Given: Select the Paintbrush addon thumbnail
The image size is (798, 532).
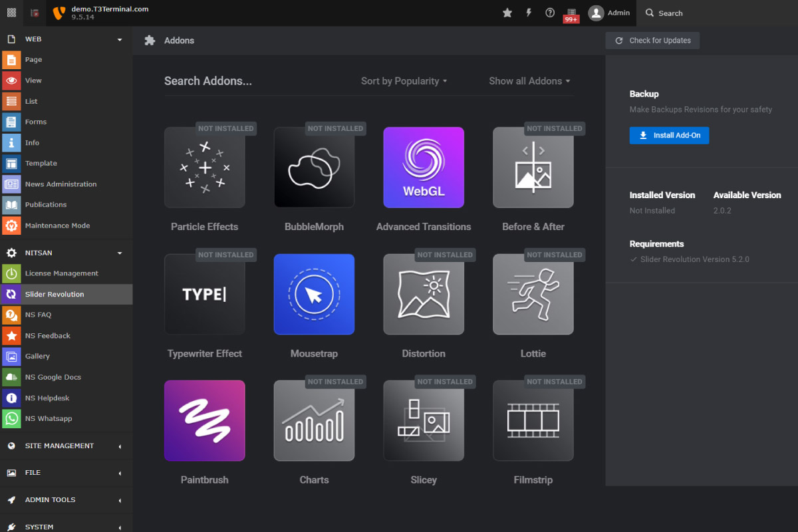Looking at the screenshot, I should point(205,421).
